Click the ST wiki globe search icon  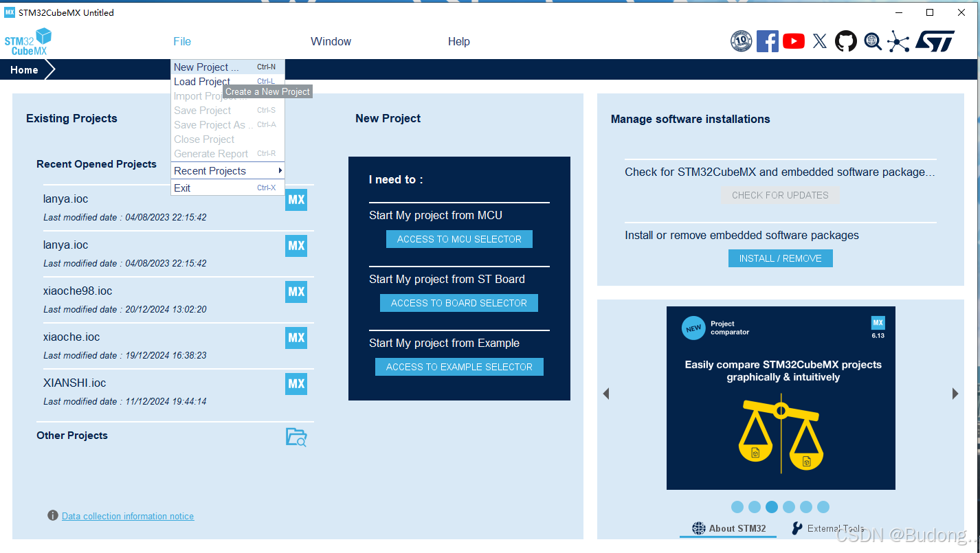873,41
